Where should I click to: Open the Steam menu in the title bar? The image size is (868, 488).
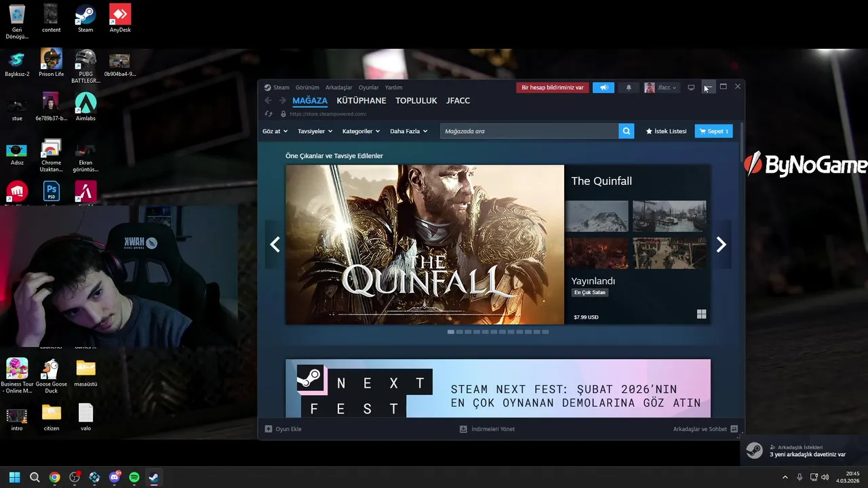[277, 87]
